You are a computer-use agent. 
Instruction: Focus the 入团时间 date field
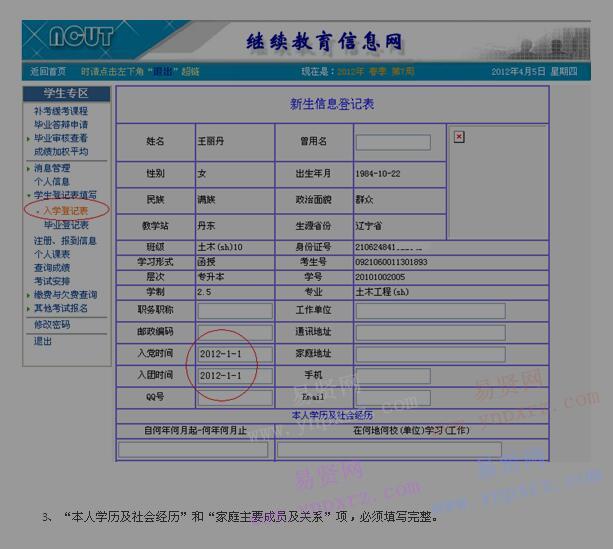tap(234, 376)
